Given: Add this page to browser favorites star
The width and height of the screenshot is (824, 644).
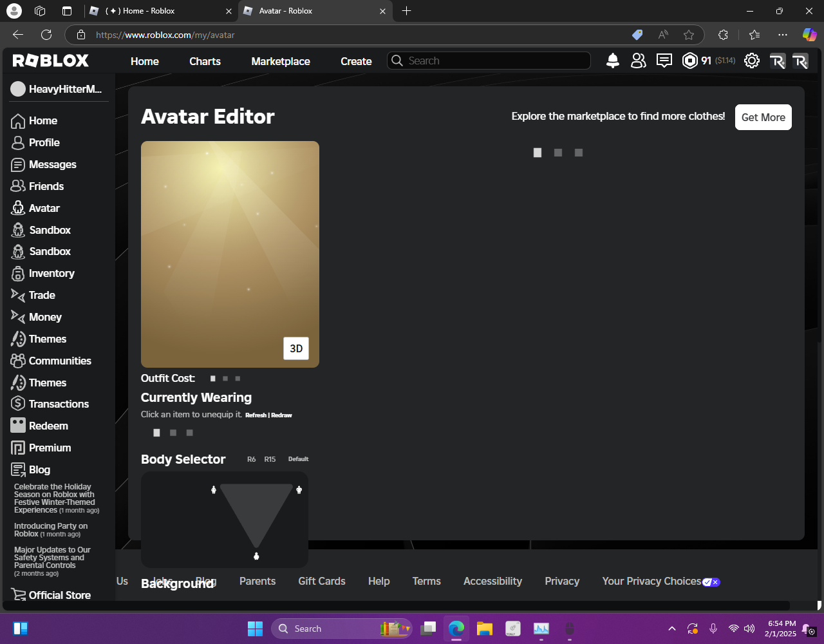Looking at the screenshot, I should coord(689,35).
